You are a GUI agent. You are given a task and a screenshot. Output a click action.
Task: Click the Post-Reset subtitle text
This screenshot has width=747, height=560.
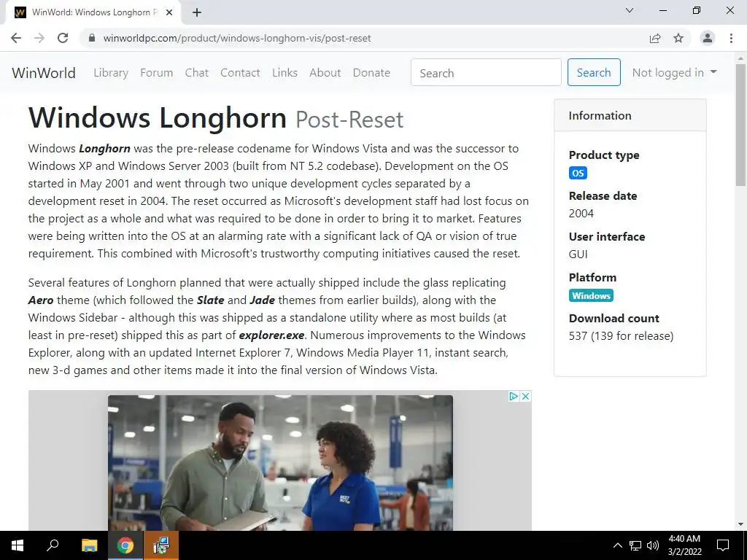point(349,120)
